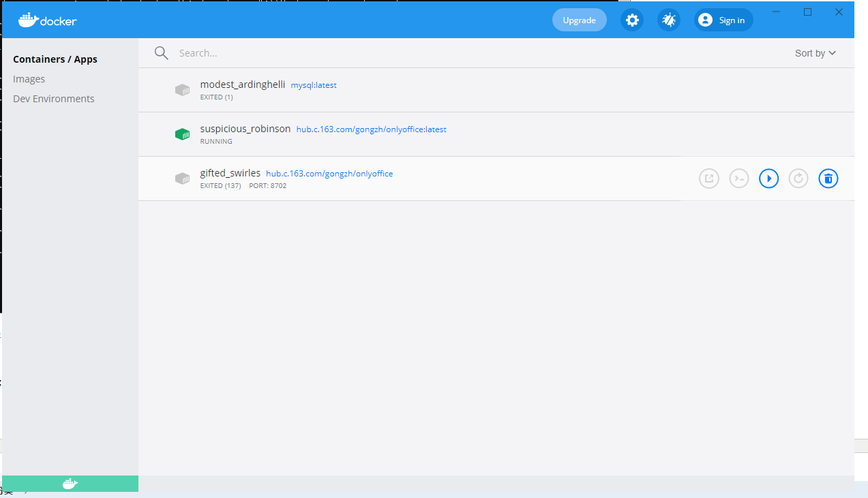Open CLI terminal for gifted_swirles
The width and height of the screenshot is (868, 498).
(739, 178)
